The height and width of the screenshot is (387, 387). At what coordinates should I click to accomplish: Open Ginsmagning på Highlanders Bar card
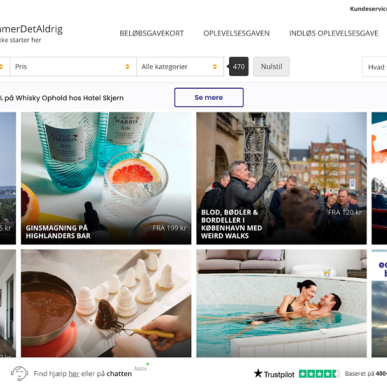[106, 178]
